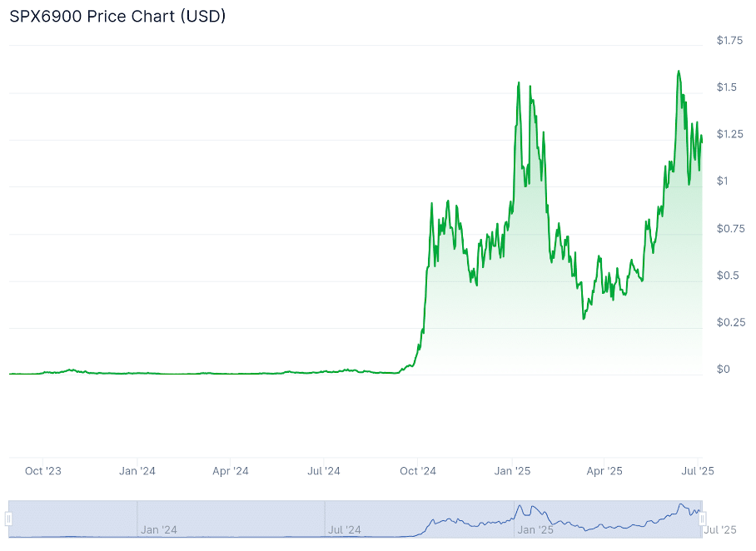Image resolution: width=756 pixels, height=551 pixels.
Task: Click Jan '25 in the bottom navigator
Action: pyautogui.click(x=535, y=529)
